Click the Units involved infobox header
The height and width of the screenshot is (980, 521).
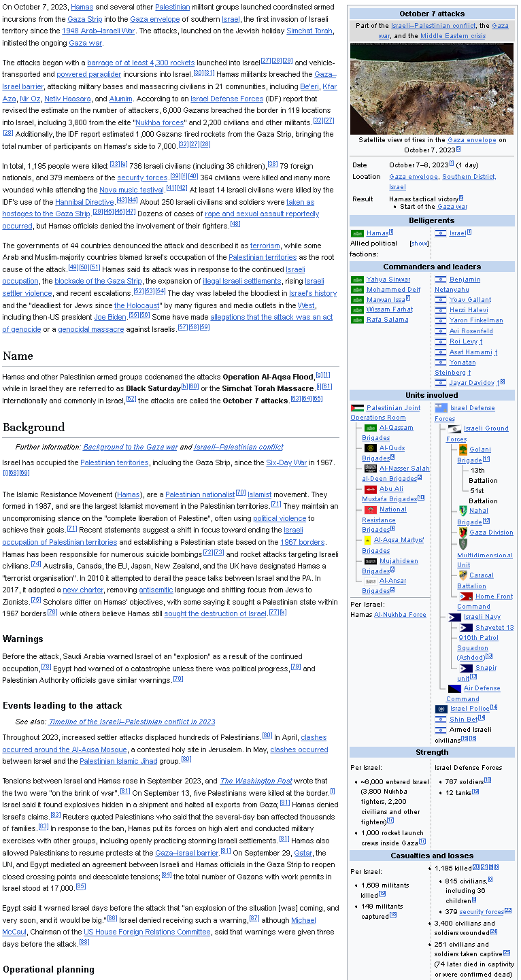pyautogui.click(x=433, y=395)
